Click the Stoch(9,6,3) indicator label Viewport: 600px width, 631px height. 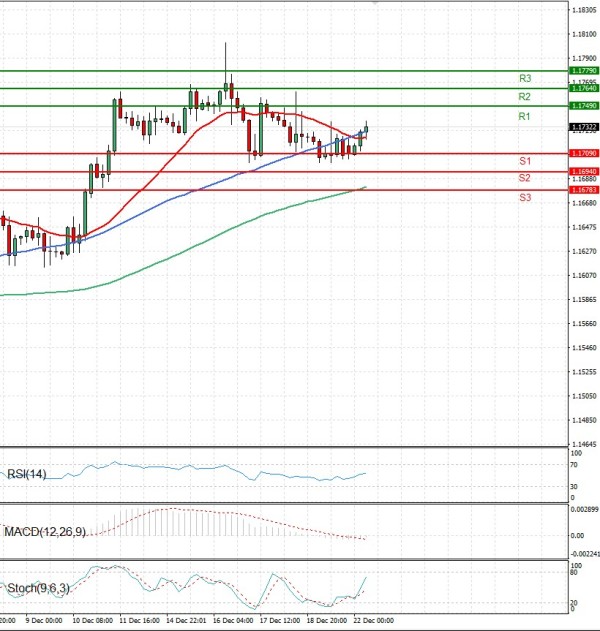coord(36,588)
